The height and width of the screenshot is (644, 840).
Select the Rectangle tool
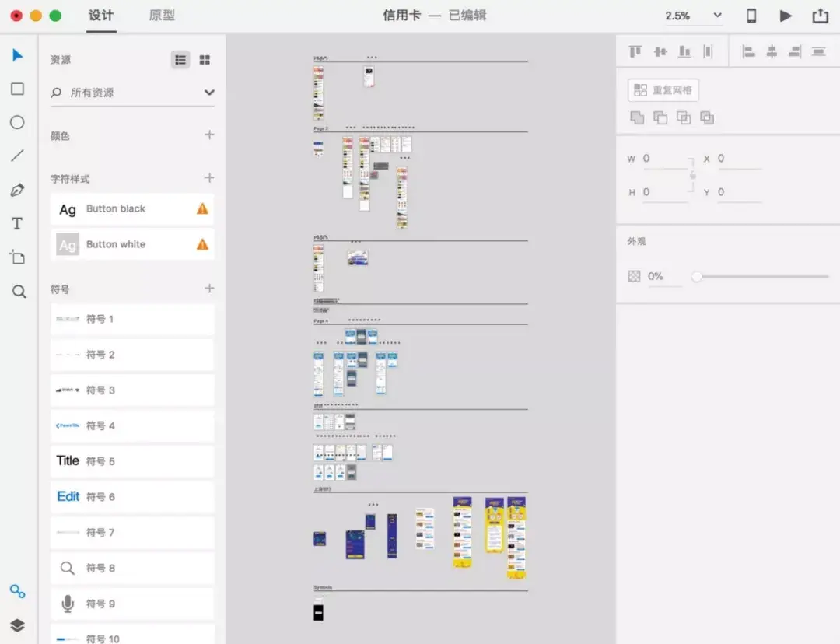point(17,89)
